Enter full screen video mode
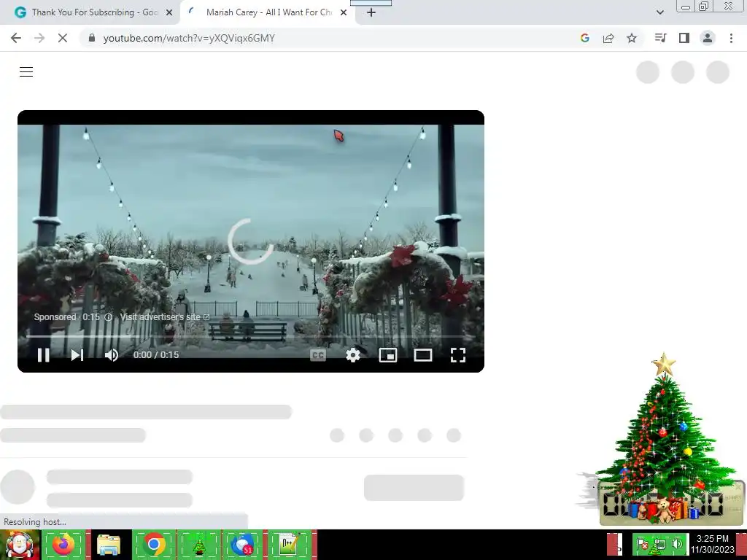The height and width of the screenshot is (560, 747). 458,355
